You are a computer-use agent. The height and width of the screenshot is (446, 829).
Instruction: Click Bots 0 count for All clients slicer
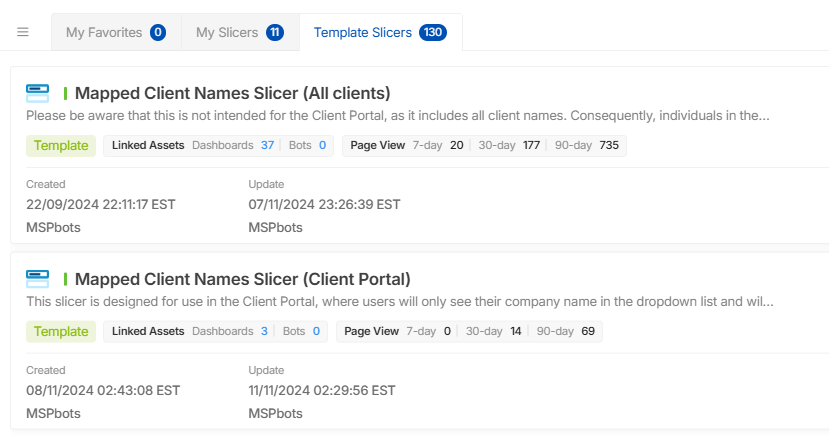click(323, 145)
